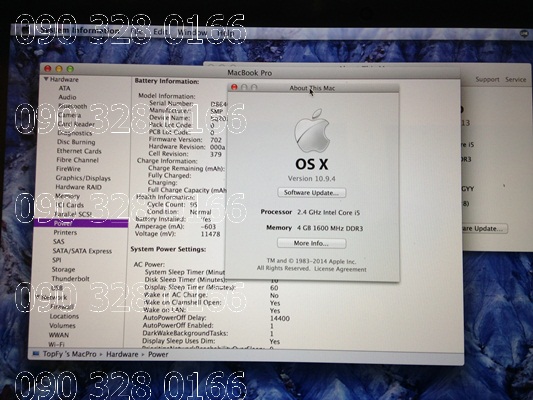Select Disc Burning entry
This screenshot has width=533, height=400.
pyautogui.click(x=76, y=142)
